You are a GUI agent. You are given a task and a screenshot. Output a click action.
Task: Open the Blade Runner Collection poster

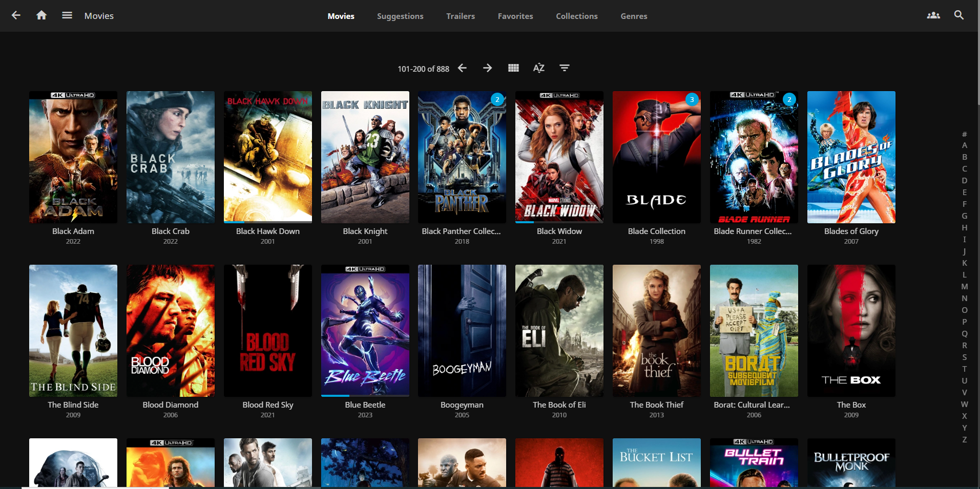pos(754,157)
